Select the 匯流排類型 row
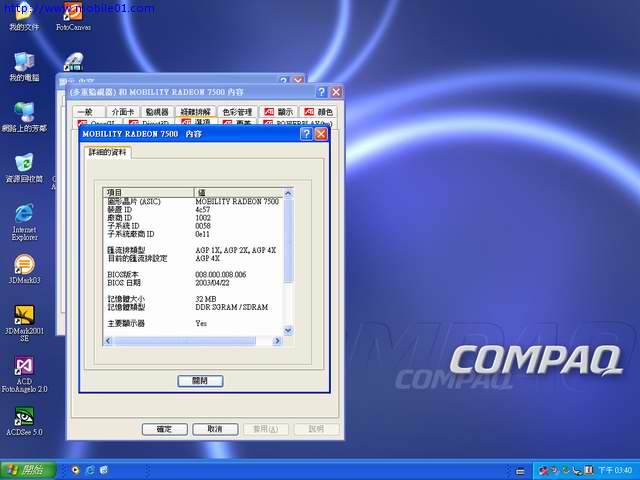 click(x=193, y=250)
